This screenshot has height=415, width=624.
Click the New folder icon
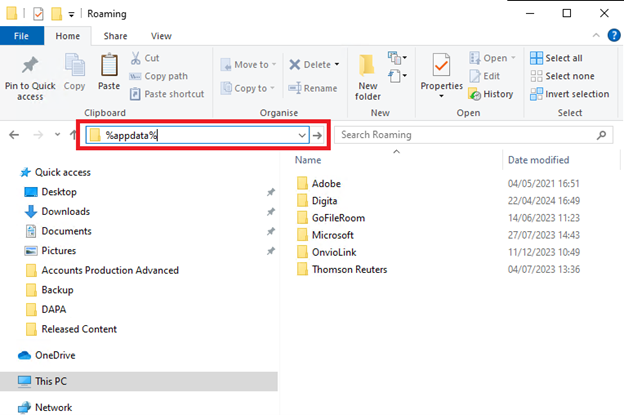pyautogui.click(x=368, y=68)
